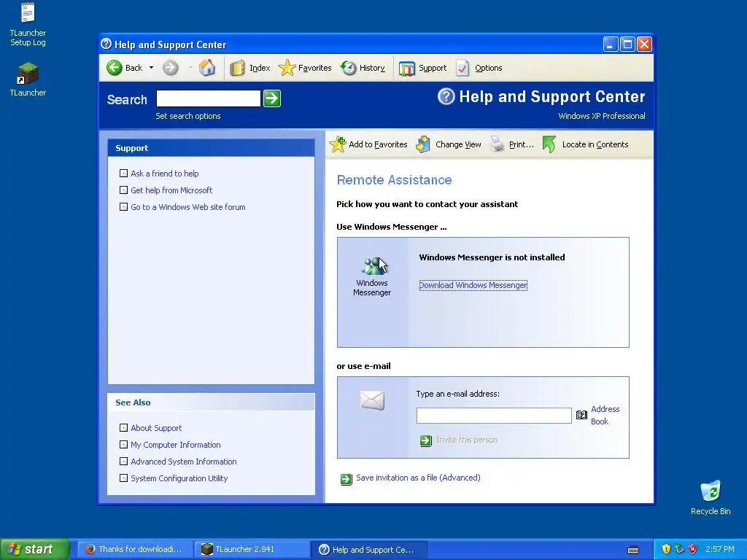Click the Search text field
The width and height of the screenshot is (747, 560).
click(208, 98)
